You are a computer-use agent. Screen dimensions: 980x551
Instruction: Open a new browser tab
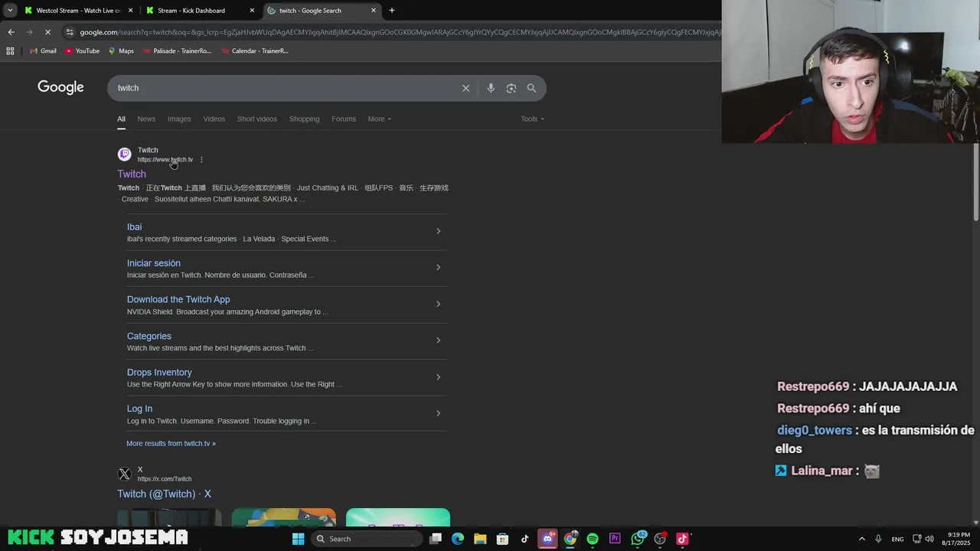[392, 11]
